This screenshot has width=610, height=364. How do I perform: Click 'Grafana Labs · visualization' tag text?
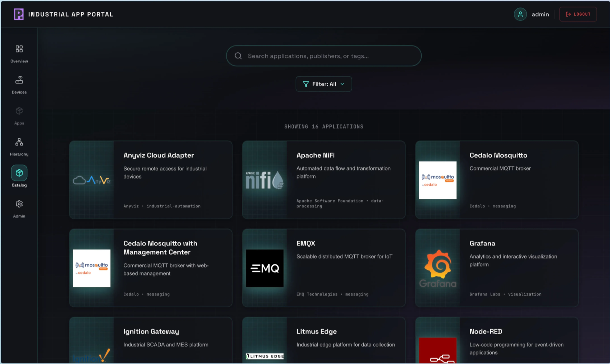point(505,294)
